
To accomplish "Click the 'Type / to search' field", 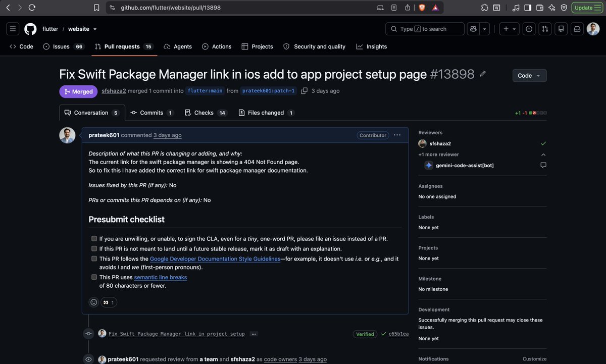I will (x=425, y=29).
